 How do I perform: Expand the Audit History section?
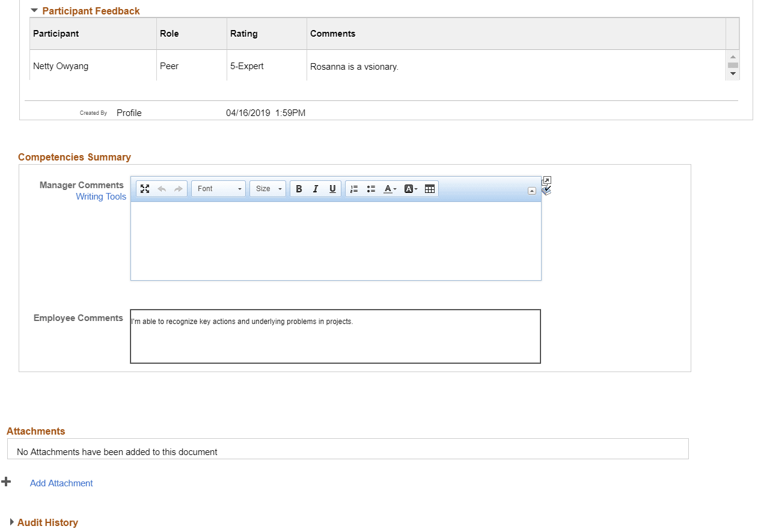tap(43, 522)
